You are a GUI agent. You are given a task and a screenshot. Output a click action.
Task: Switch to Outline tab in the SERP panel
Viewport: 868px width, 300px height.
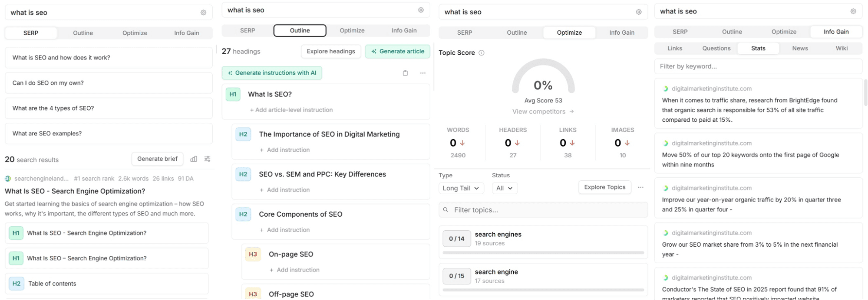tap(83, 33)
